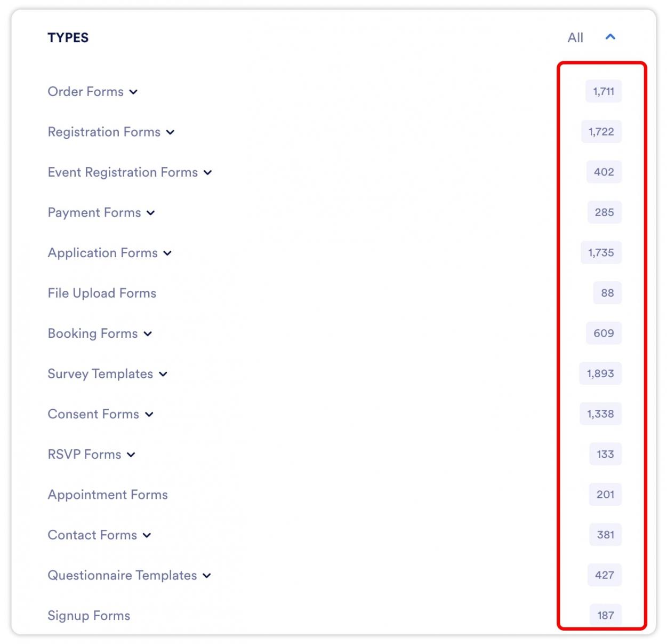Expand the Payment Forms dropdown arrow
Image resolution: width=667 pixels, height=644 pixels.
[151, 213]
